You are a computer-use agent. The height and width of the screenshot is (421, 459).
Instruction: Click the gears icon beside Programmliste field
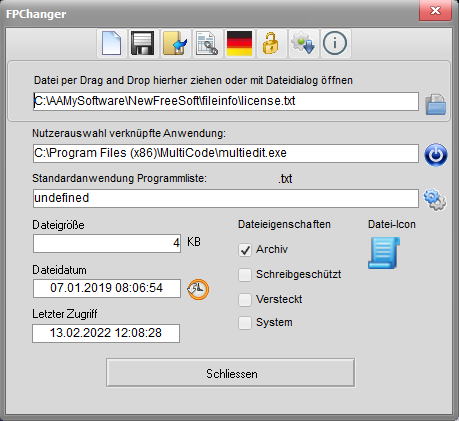(435, 199)
